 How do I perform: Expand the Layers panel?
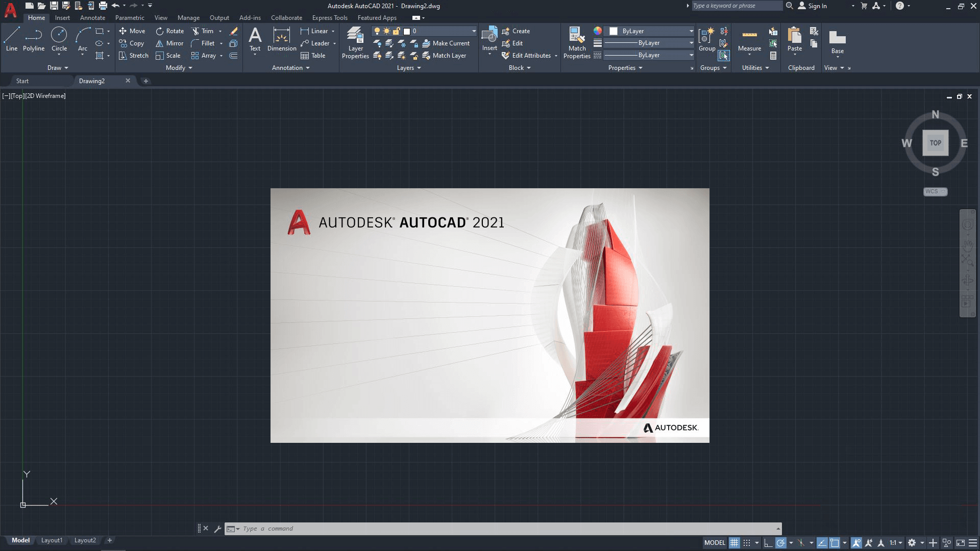pyautogui.click(x=409, y=68)
